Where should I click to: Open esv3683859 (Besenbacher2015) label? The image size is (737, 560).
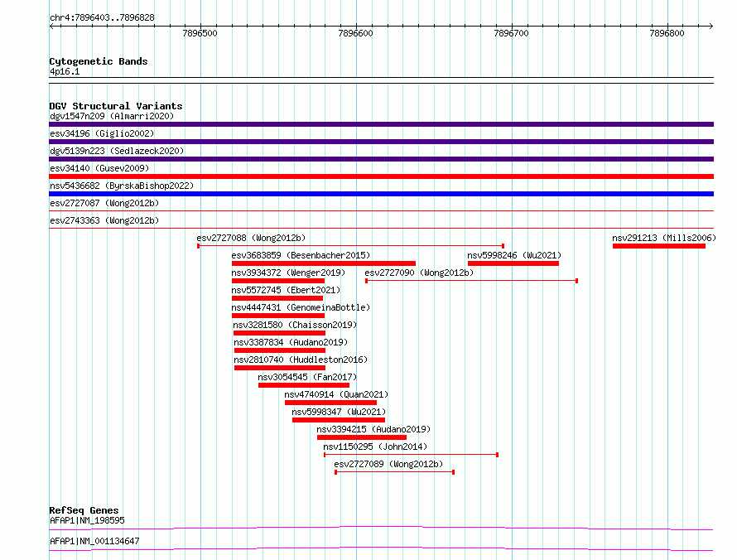pos(301,255)
